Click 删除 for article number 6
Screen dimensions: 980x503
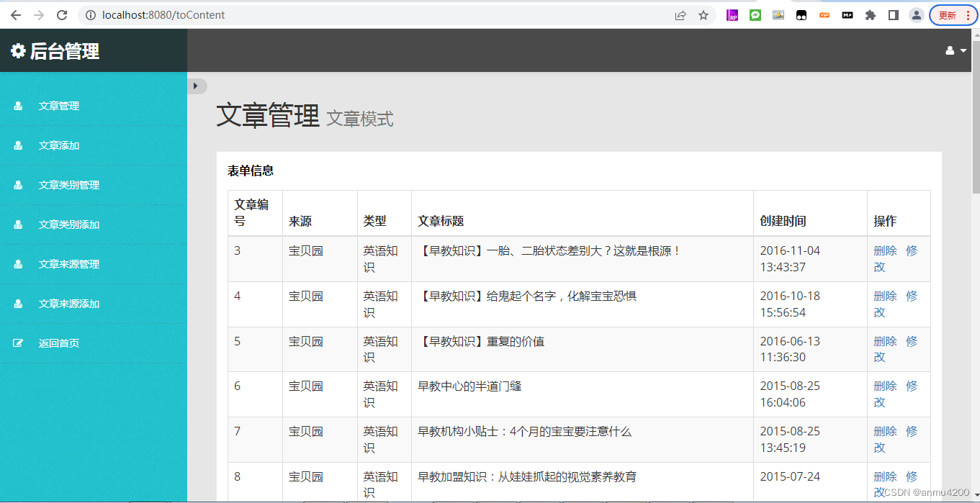coord(885,386)
